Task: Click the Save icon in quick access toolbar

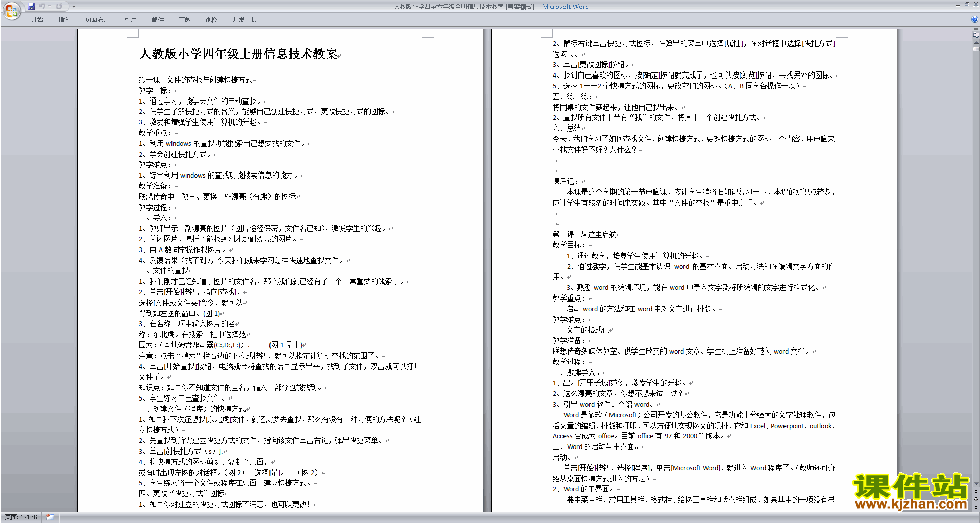Action: pyautogui.click(x=31, y=6)
